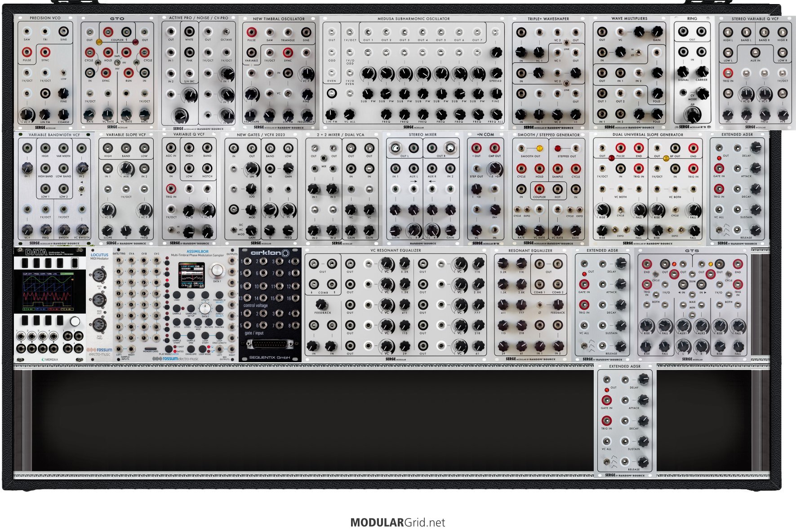This screenshot has width=796, height=532.
Task: Click the yellow LED next to BP OUT
Action: (x=666, y=158)
